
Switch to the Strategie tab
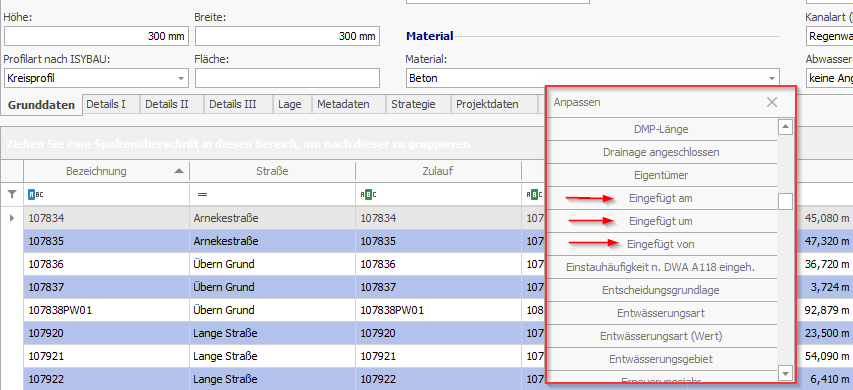tap(418, 104)
